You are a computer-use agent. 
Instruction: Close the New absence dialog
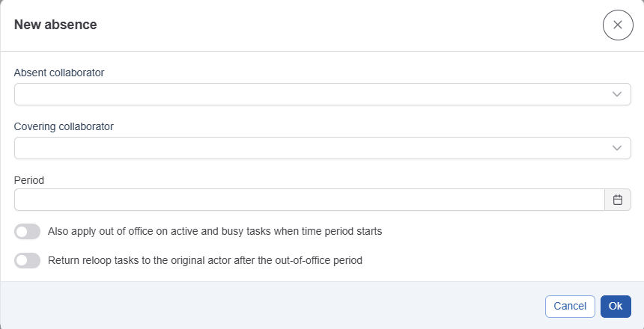pos(617,25)
